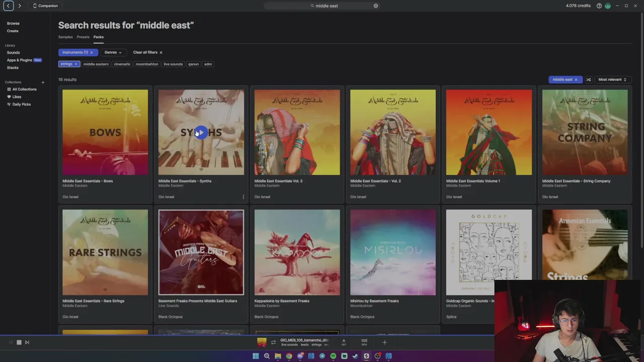Open Middle East Essentials Vol. 3 cover
Image resolution: width=644 pixels, height=362 pixels.
(x=297, y=132)
